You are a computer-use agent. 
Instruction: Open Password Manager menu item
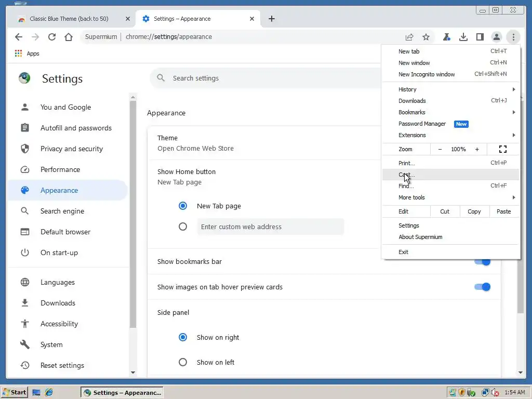[x=450, y=124]
